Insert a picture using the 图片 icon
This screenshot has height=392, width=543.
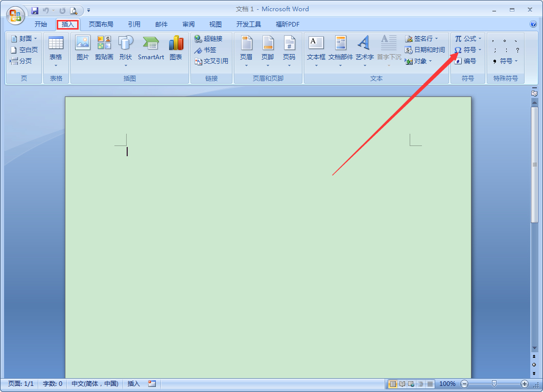[x=82, y=48]
